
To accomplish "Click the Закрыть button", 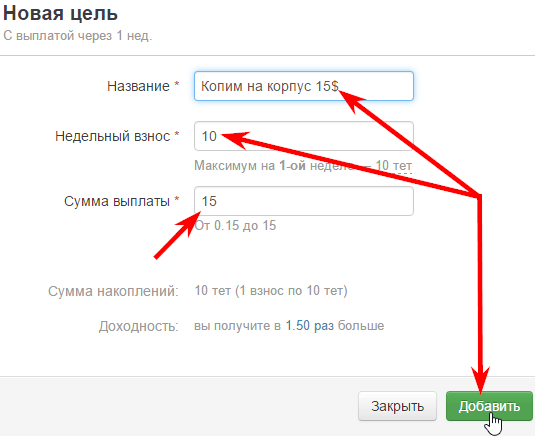I will tap(397, 406).
